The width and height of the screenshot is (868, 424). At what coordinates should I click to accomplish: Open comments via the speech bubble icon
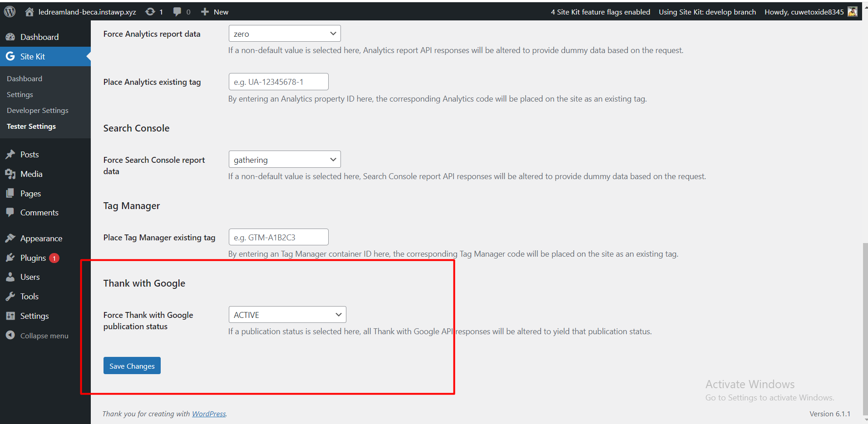point(178,11)
